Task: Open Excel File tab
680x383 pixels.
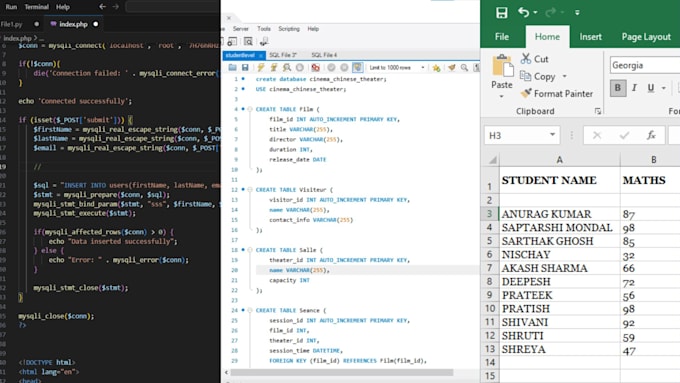Action: pyautogui.click(x=502, y=37)
